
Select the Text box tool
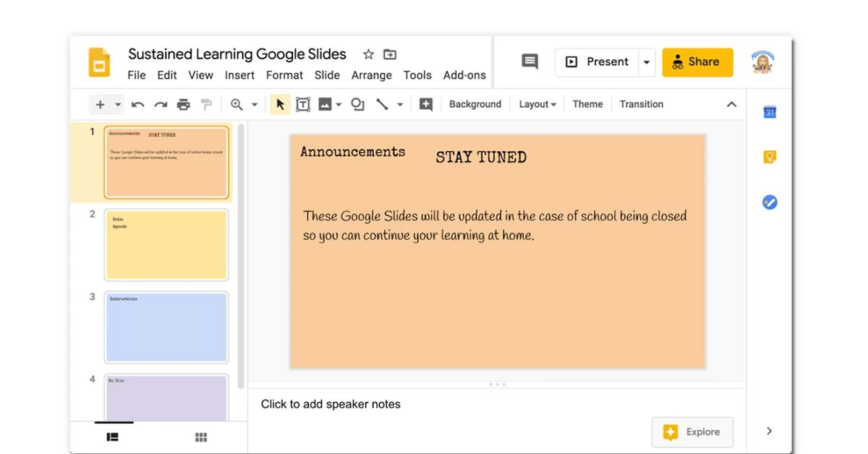303,104
